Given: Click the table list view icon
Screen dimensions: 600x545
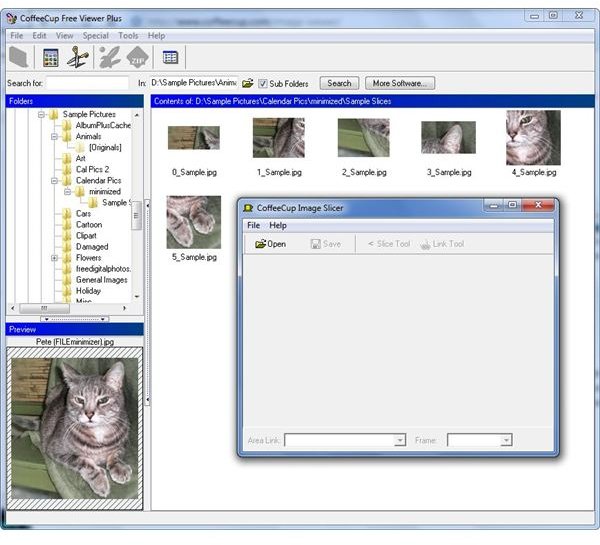Looking at the screenshot, I should point(170,57).
